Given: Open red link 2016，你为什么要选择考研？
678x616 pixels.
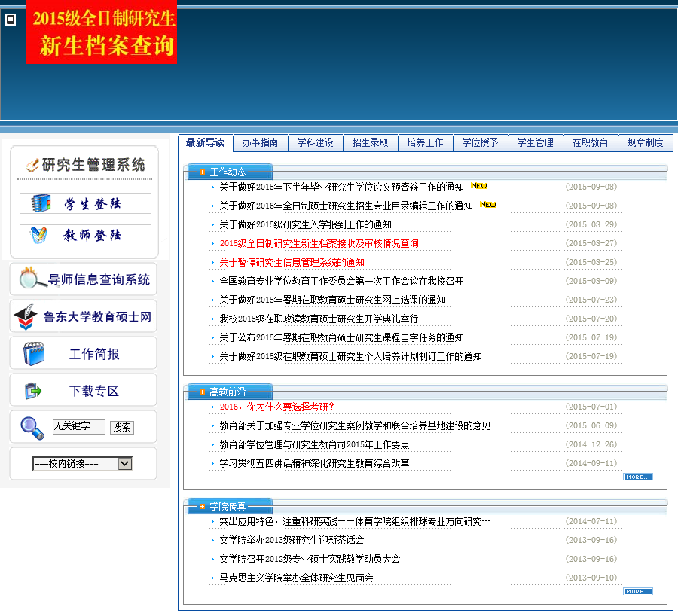Looking at the screenshot, I should (x=277, y=407).
